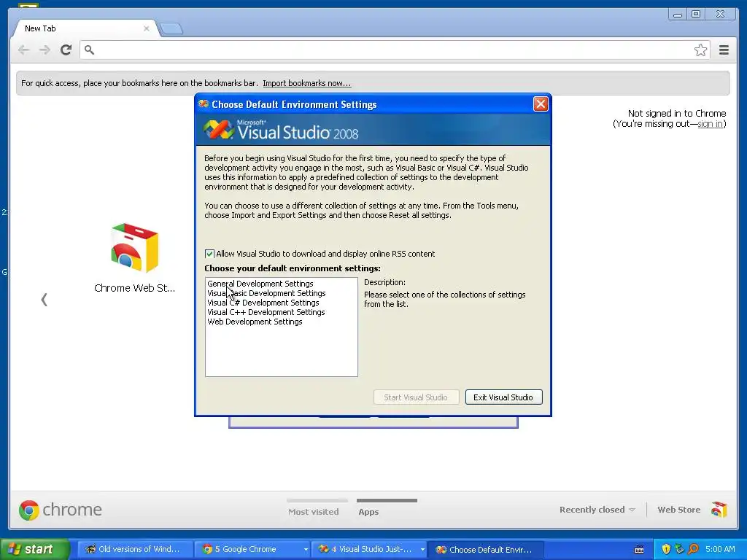Select Visual C++ Development Settings

coord(266,312)
